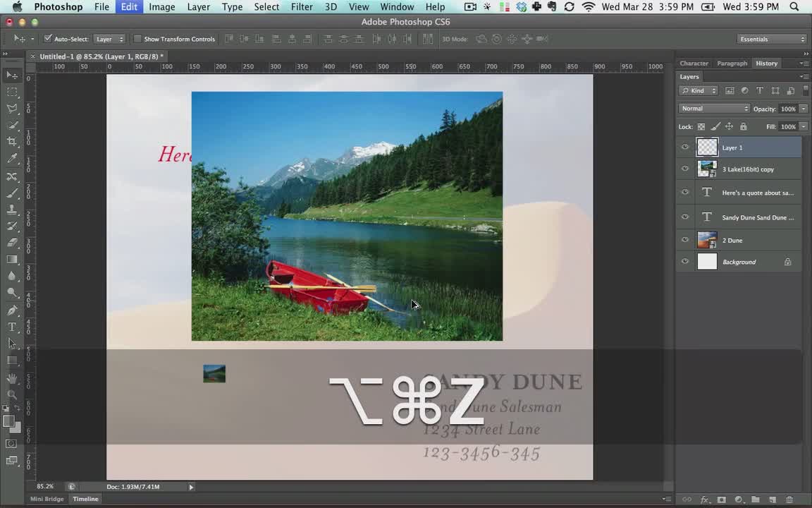This screenshot has width=812, height=508.
Task: Enable Show Transform Controls checkbox
Action: [137, 39]
